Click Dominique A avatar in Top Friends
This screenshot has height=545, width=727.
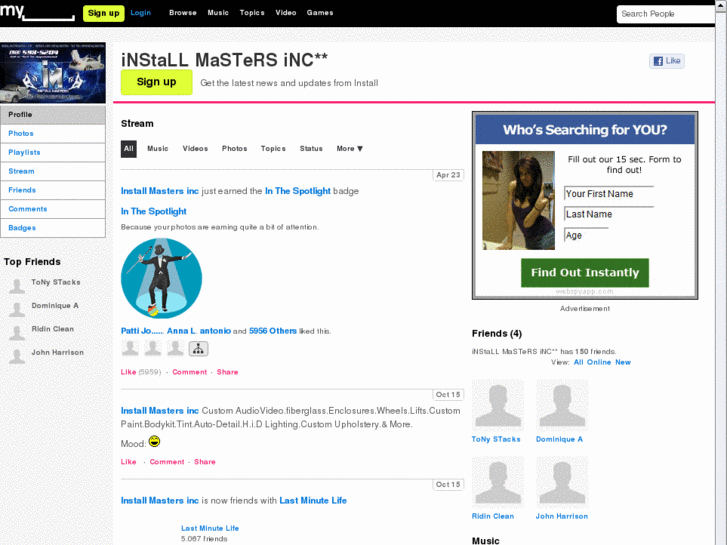(17, 309)
